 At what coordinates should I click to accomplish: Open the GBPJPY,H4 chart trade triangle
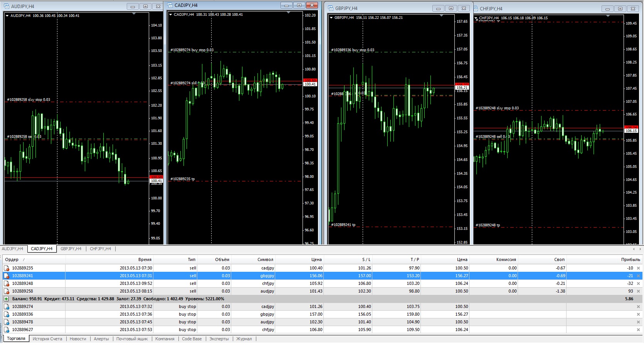[331, 17]
